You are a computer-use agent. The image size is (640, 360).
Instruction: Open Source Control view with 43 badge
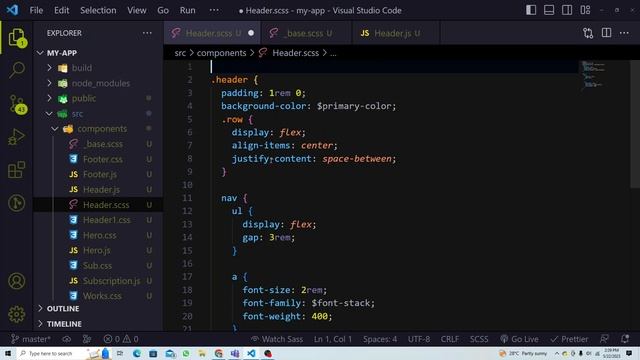pos(17,104)
